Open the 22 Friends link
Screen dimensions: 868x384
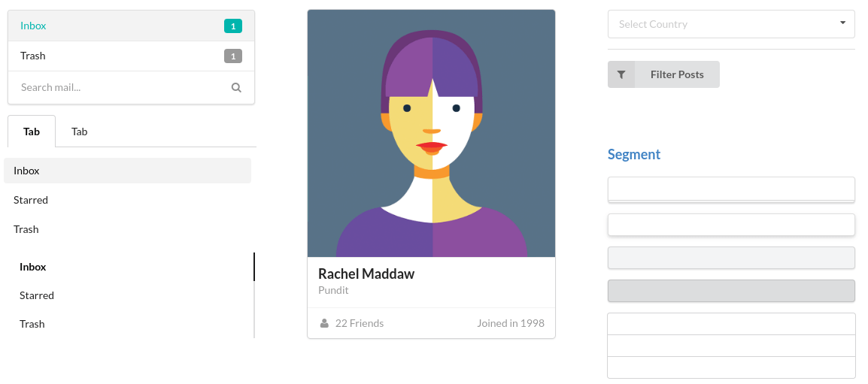point(359,323)
